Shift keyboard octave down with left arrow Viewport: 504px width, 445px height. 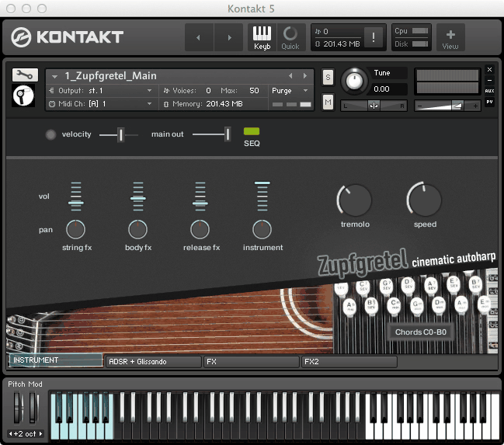[11, 434]
